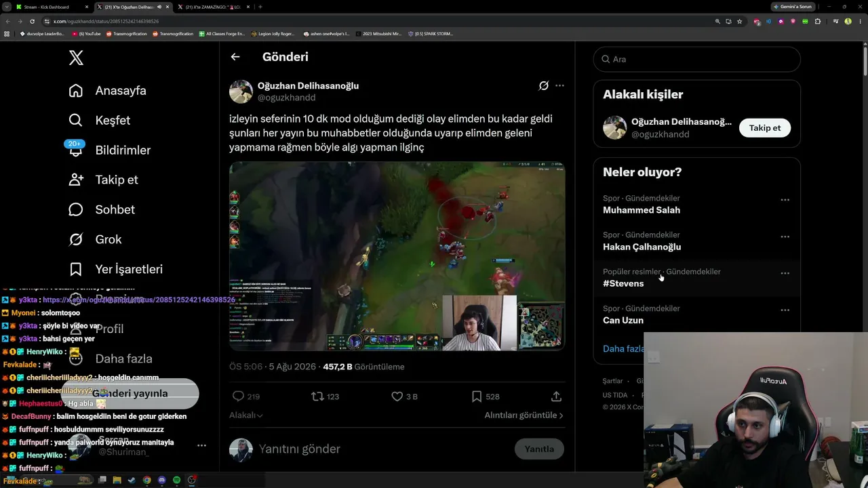Open Grok from the sidebar
This screenshot has height=488, width=868.
click(95, 239)
